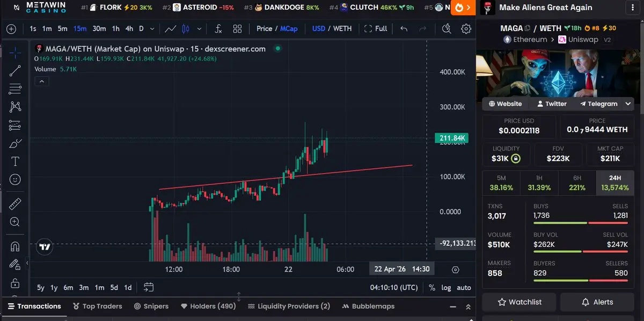Viewport: 644px width, 321px height.
Task: Open the fx indicators menu
Action: (x=218, y=28)
